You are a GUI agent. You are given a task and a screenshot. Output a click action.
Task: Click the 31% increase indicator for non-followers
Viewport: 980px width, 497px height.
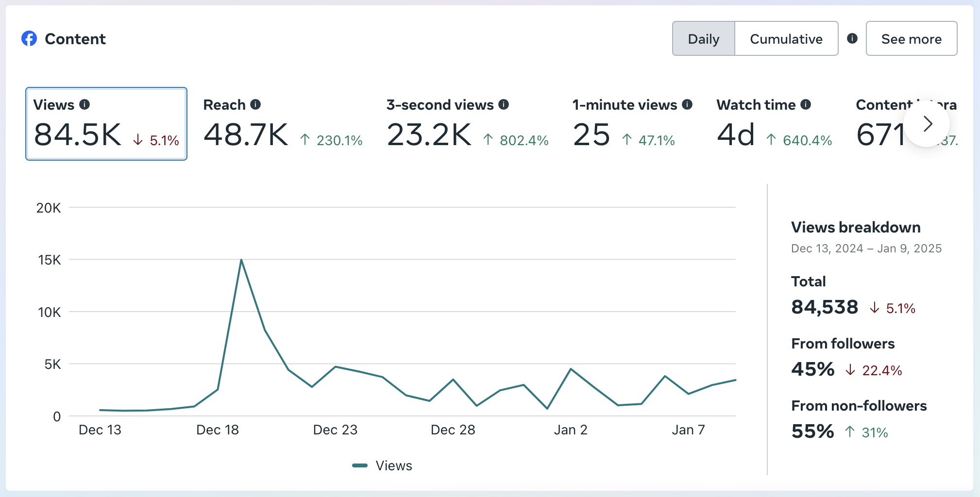click(x=867, y=432)
